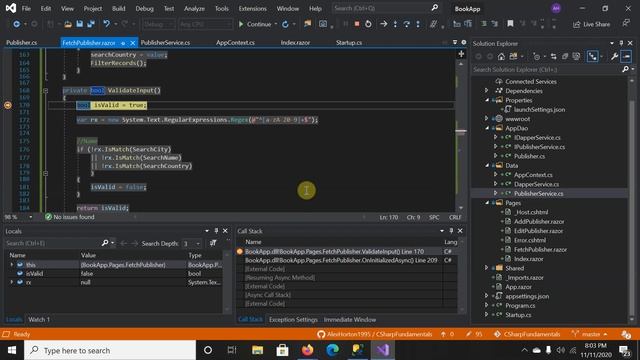
Task: Collapse the ValidateInput method outline box
Action: click(45, 90)
